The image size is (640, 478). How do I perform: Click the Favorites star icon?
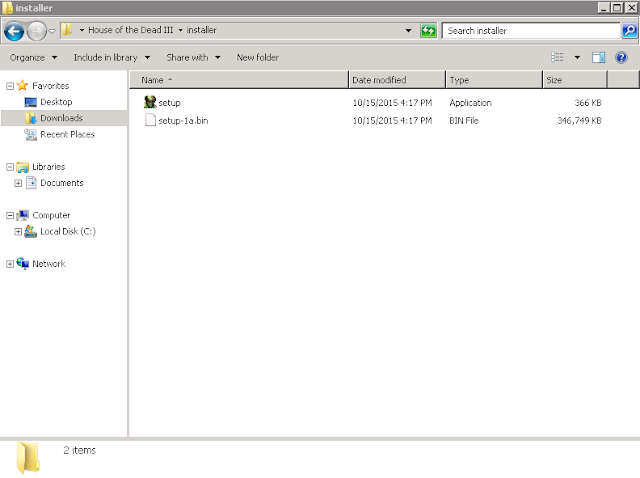click(22, 85)
